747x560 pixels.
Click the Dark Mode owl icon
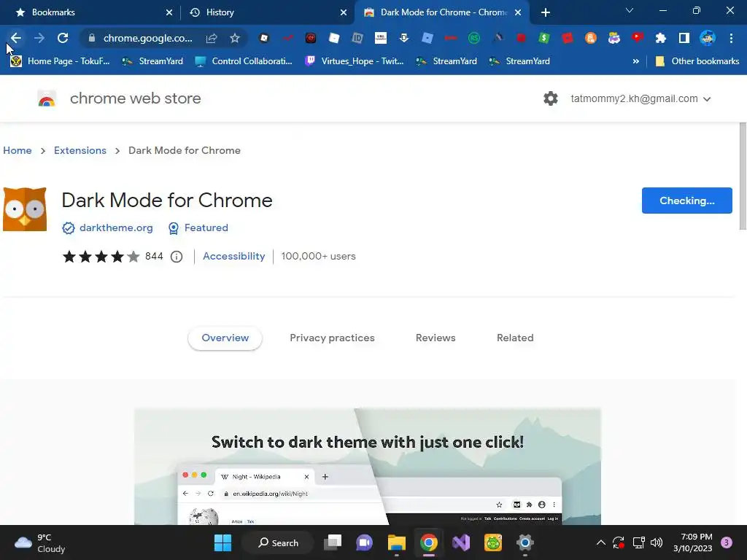(25, 209)
